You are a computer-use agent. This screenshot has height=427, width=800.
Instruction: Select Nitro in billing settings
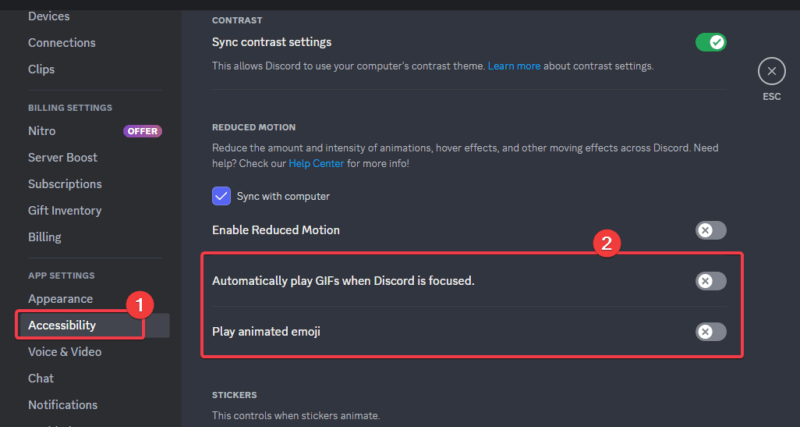coord(42,131)
